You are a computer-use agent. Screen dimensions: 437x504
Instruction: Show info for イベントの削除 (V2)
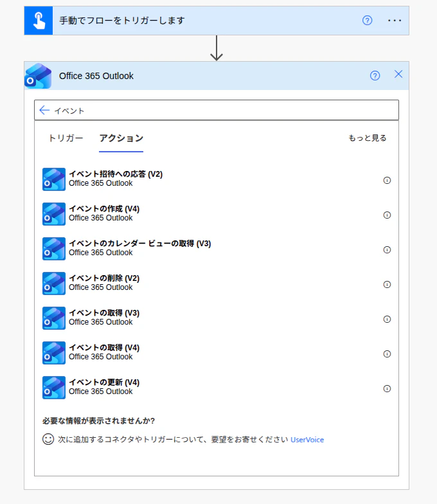[387, 284]
